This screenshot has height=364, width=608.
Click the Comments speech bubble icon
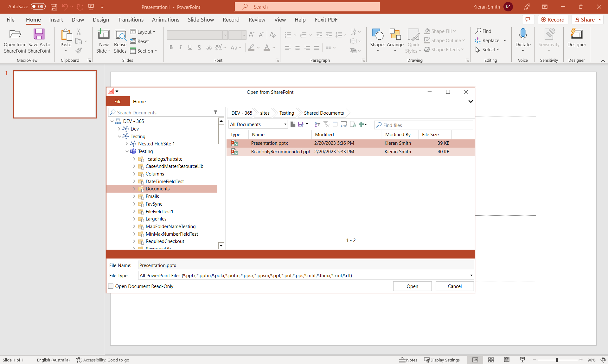(528, 20)
